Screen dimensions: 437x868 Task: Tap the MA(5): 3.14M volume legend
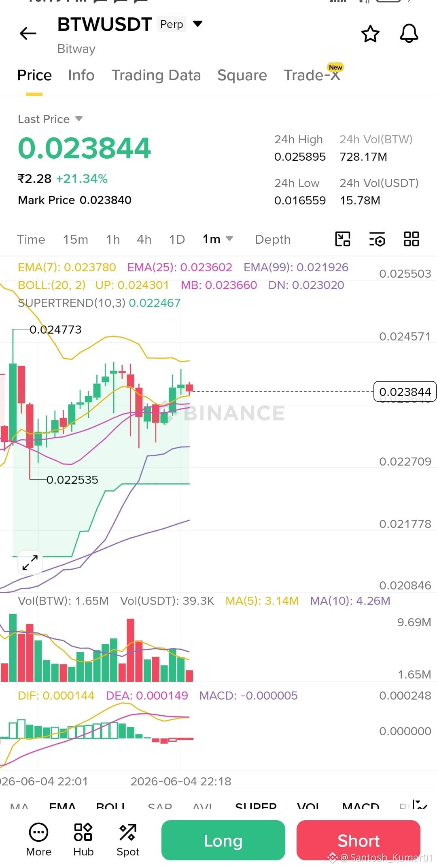pos(262,601)
